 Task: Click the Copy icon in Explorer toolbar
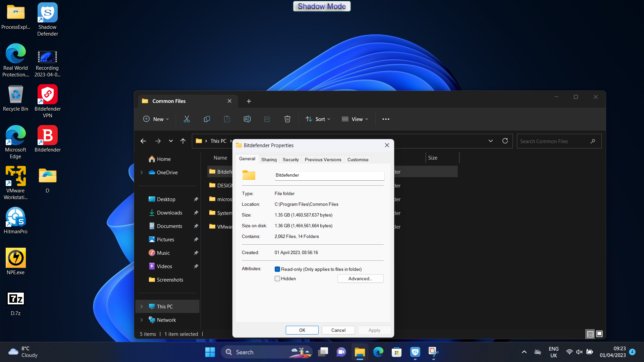coord(207,119)
